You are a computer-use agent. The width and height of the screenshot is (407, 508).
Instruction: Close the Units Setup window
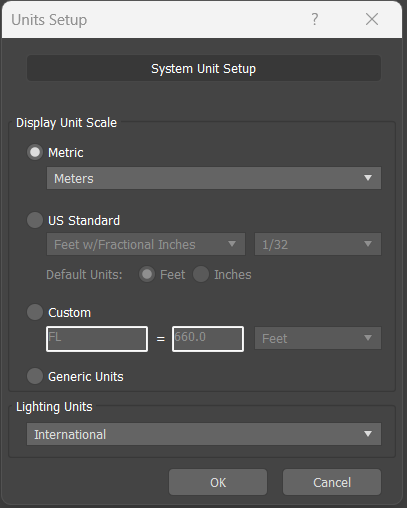point(372,19)
